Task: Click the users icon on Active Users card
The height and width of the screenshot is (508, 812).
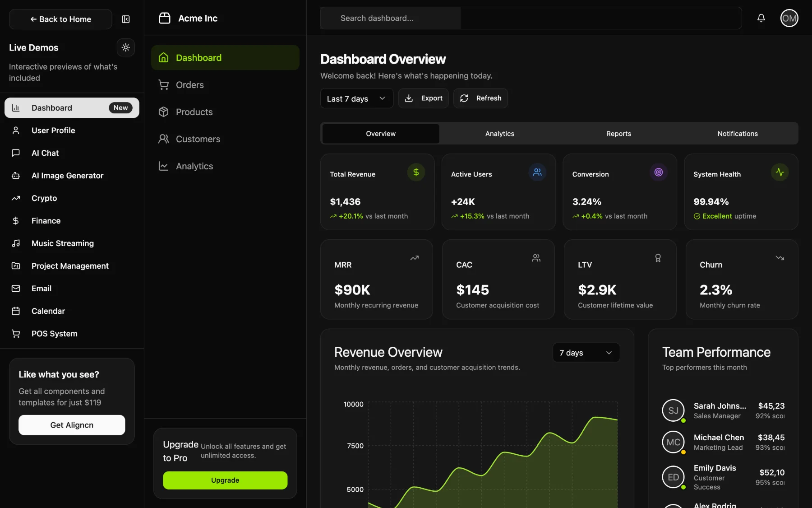Action: (537, 172)
